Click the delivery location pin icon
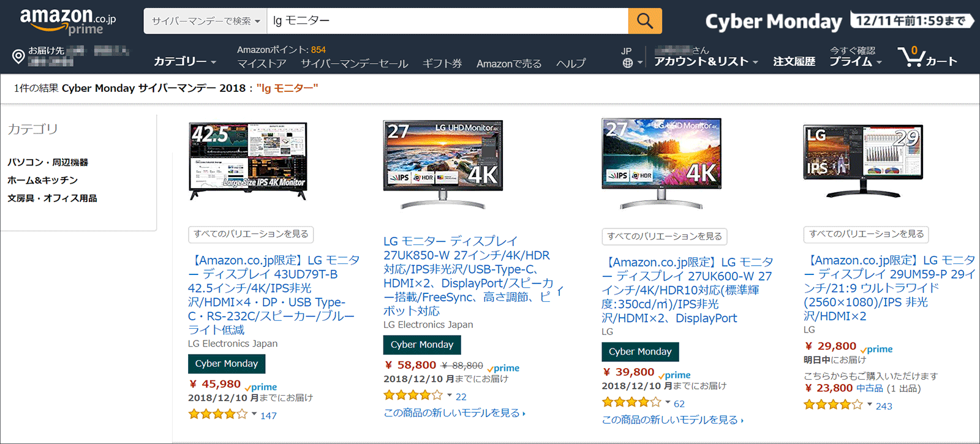This screenshot has width=980, height=444. (18, 57)
